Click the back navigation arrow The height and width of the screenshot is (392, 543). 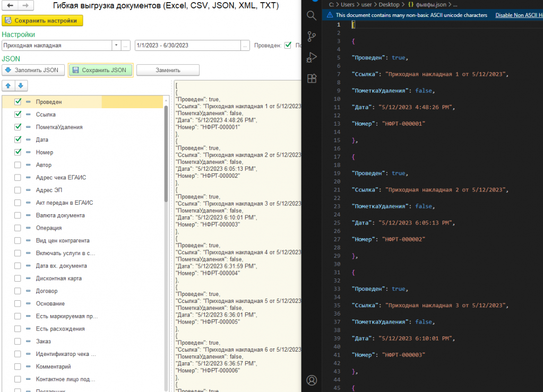(11, 5)
